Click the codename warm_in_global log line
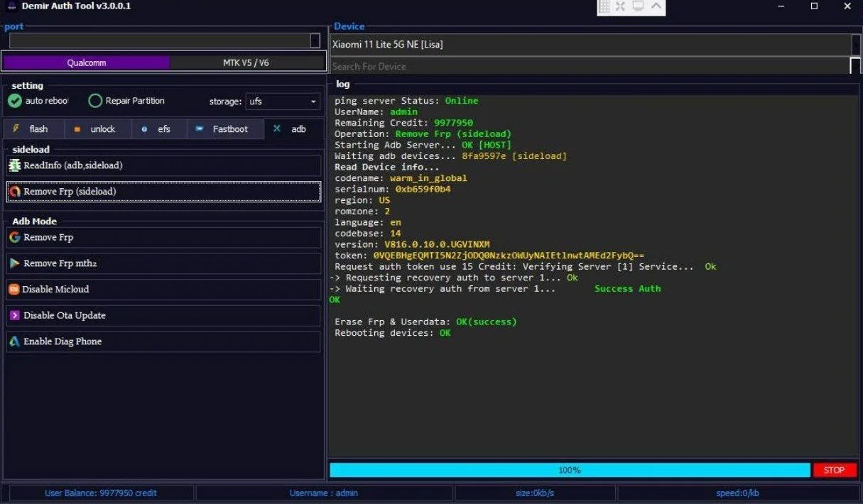The height and width of the screenshot is (504, 863). tap(401, 178)
